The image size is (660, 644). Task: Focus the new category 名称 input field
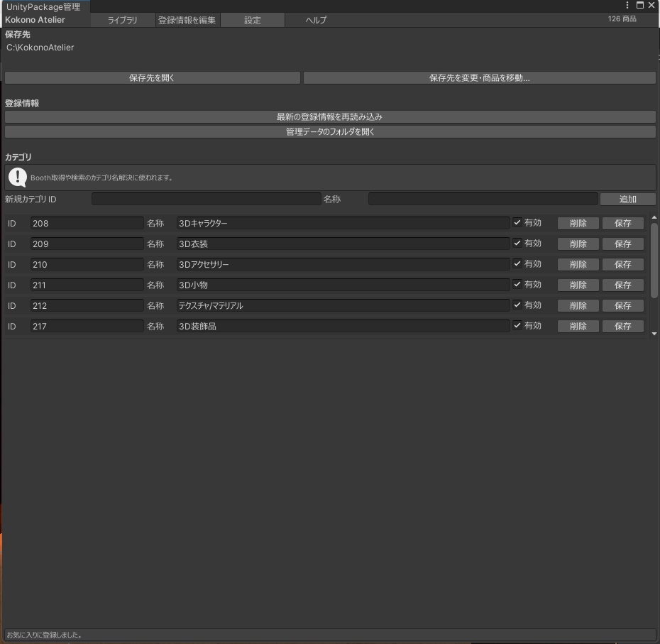pyautogui.click(x=483, y=200)
